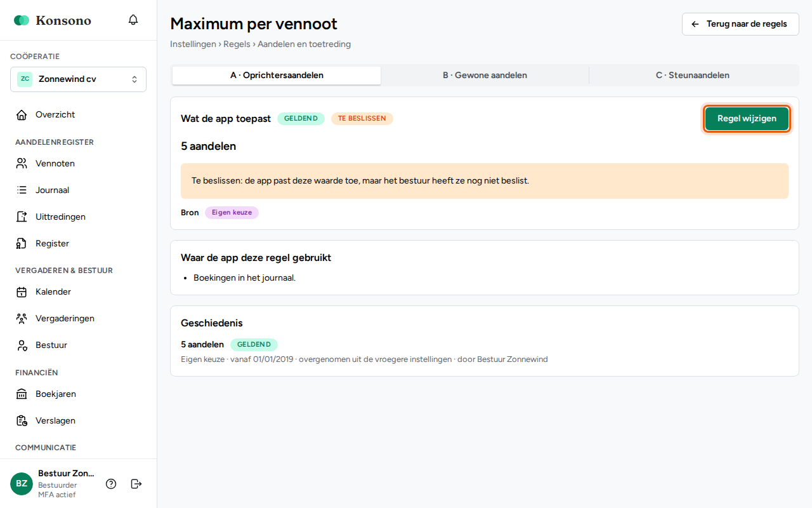Click the Vergaderingen group icon
The height and width of the screenshot is (508, 812).
[x=22, y=319]
